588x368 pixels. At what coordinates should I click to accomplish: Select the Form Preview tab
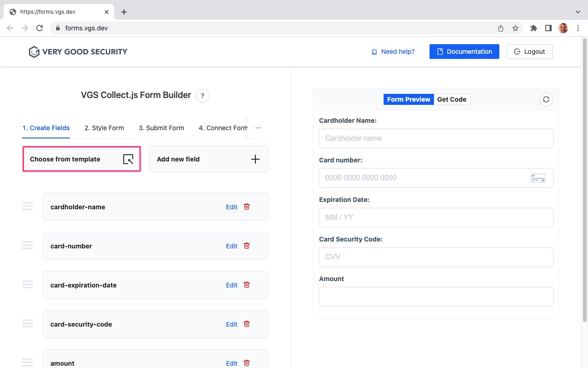[x=408, y=99]
